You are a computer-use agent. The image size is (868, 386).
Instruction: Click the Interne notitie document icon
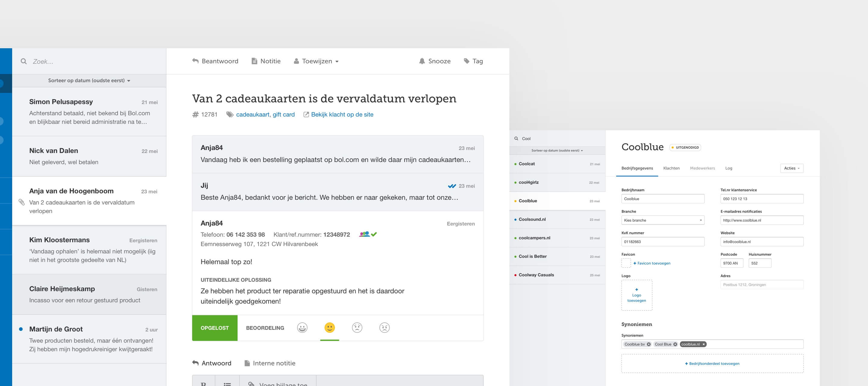(x=247, y=363)
